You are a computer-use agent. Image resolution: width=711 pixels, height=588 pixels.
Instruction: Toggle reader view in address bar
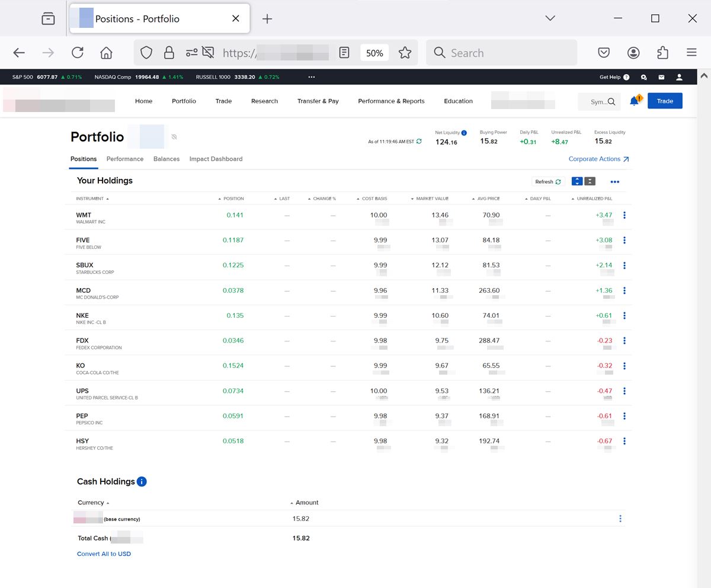(344, 53)
